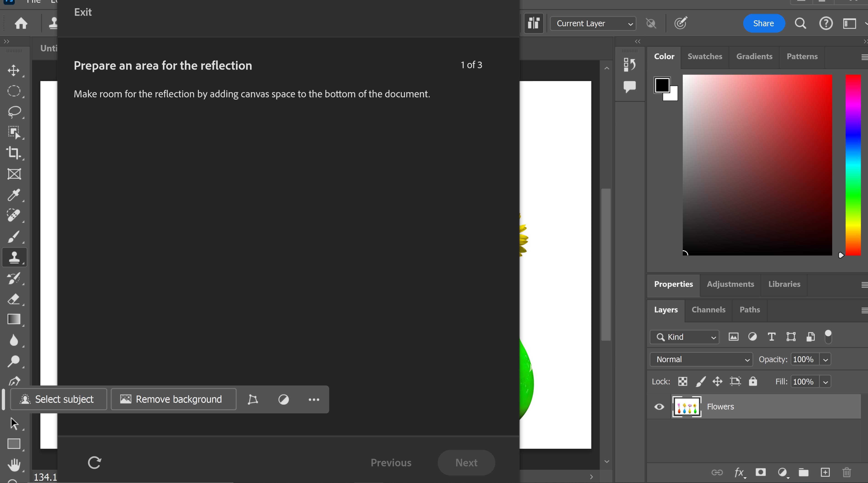Enable lock transparent pixels
Viewport: 868px width, 483px height.
682,381
